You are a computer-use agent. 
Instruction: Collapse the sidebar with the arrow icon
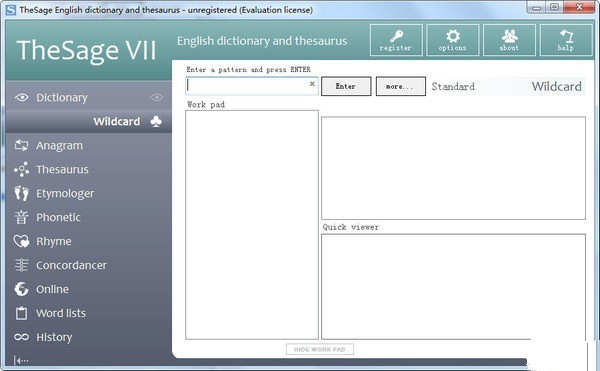click(21, 360)
